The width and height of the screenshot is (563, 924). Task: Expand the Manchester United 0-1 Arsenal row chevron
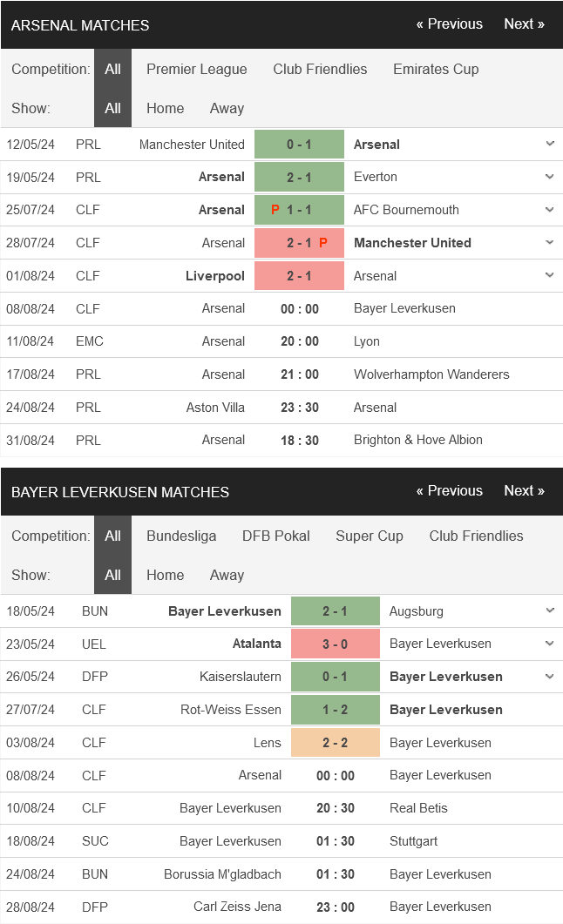(549, 144)
